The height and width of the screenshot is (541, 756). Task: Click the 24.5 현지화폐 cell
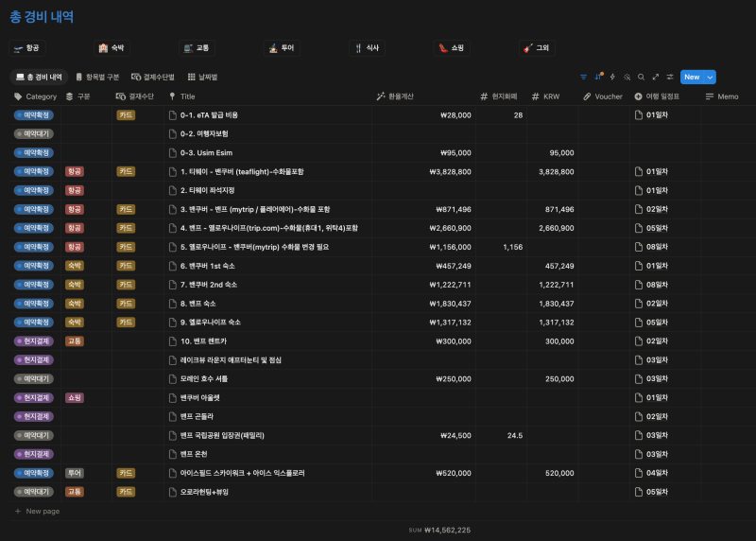coord(502,435)
